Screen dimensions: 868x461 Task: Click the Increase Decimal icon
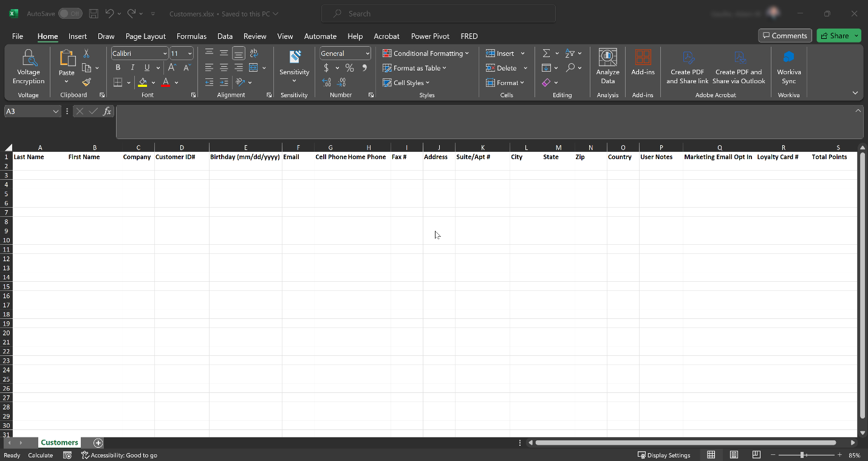(326, 82)
